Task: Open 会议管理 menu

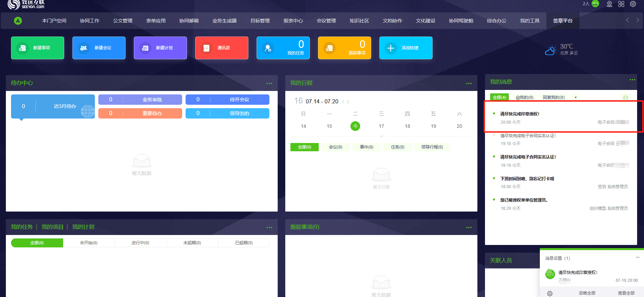Action: 326,21
